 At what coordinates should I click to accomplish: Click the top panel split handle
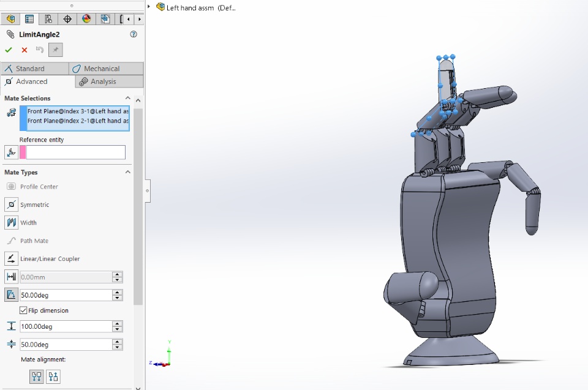72,6
